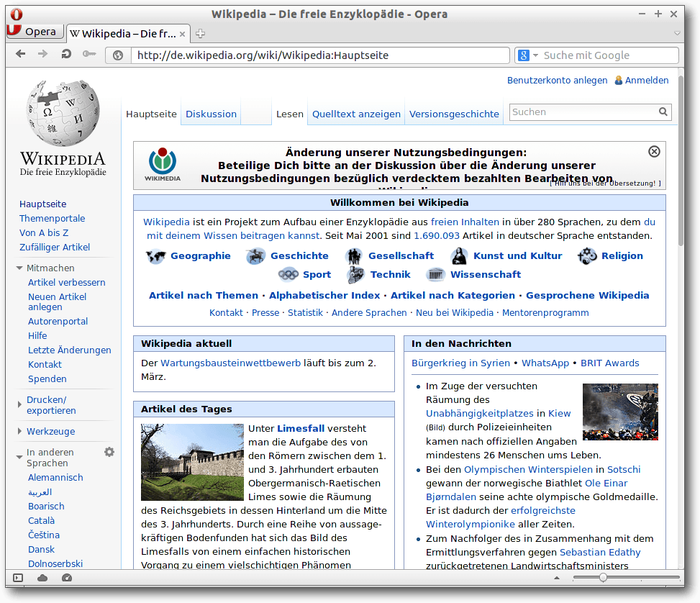The image size is (700, 603).
Task: Select the Wikipedia – Die freie tab
Action: [x=128, y=34]
